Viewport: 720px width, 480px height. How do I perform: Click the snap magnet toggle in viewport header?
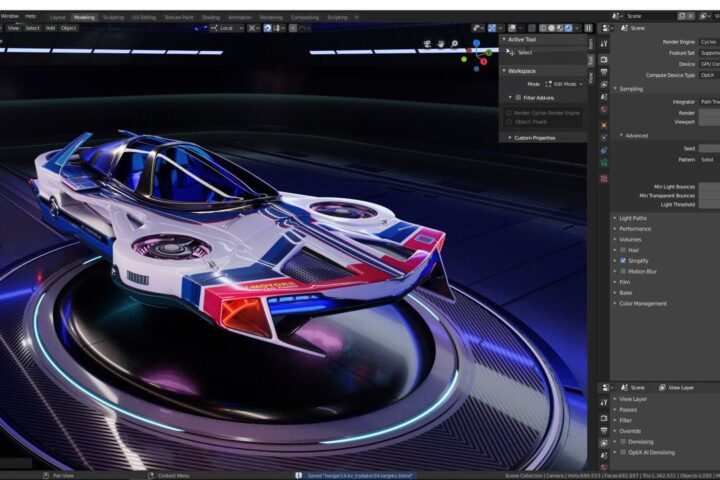pos(267,28)
